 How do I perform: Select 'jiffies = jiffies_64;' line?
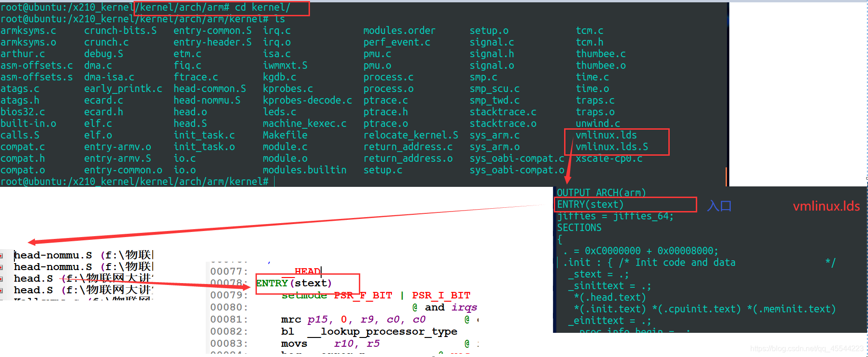(x=615, y=216)
